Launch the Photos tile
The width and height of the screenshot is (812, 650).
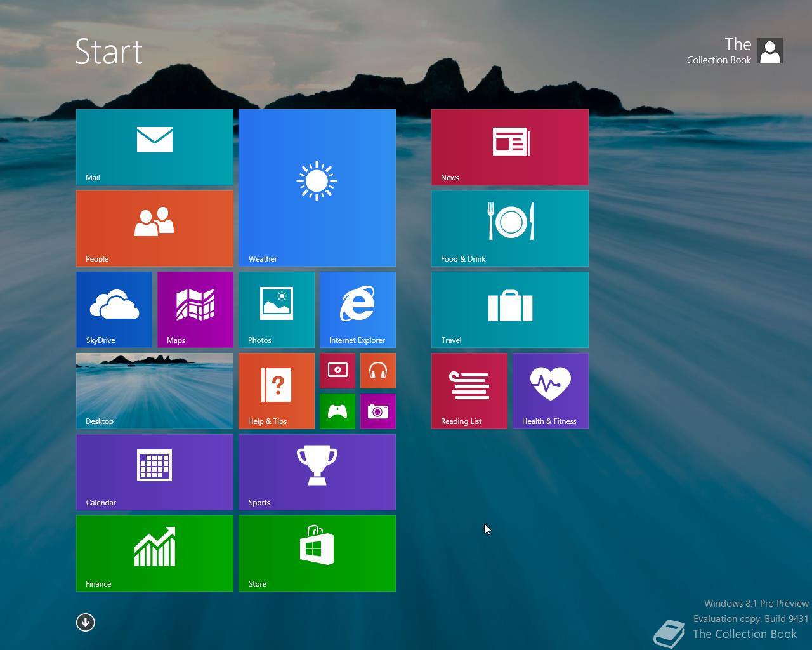[x=277, y=310]
